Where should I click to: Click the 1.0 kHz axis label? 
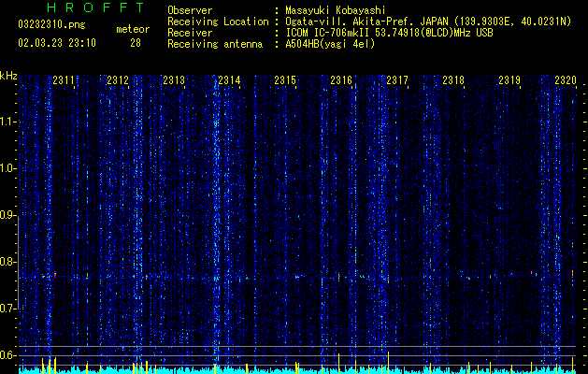(7, 168)
